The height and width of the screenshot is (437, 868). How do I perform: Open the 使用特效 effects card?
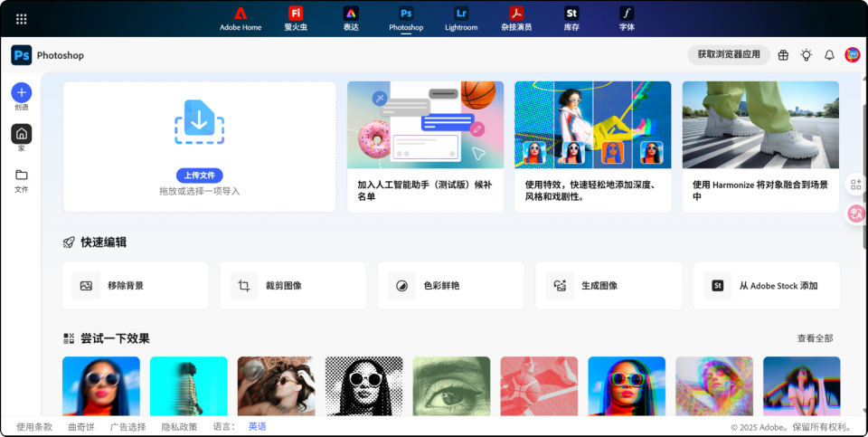point(593,147)
